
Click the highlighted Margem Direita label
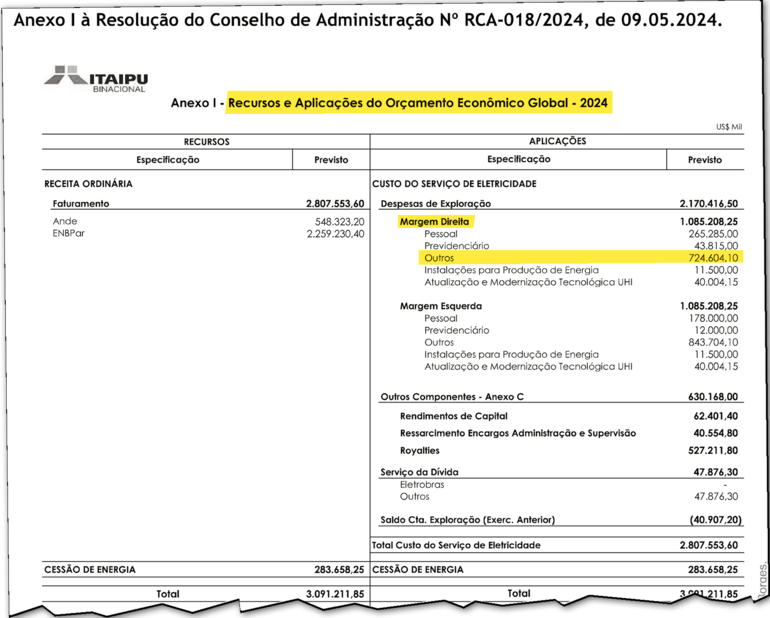tap(434, 221)
